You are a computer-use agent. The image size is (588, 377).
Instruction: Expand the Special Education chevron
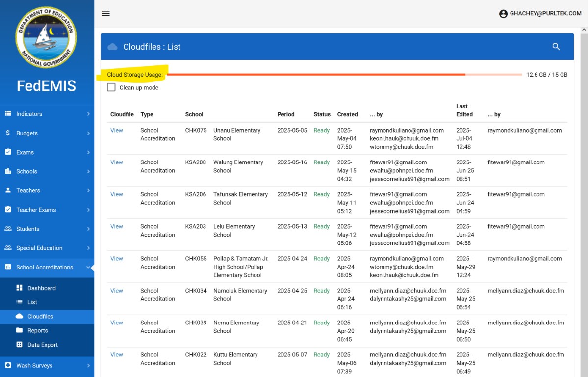click(88, 248)
